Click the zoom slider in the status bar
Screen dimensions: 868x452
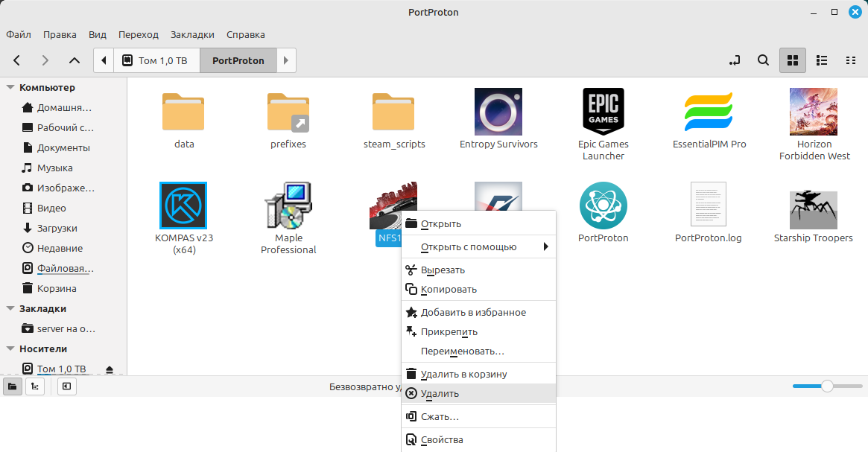pyautogui.click(x=827, y=386)
